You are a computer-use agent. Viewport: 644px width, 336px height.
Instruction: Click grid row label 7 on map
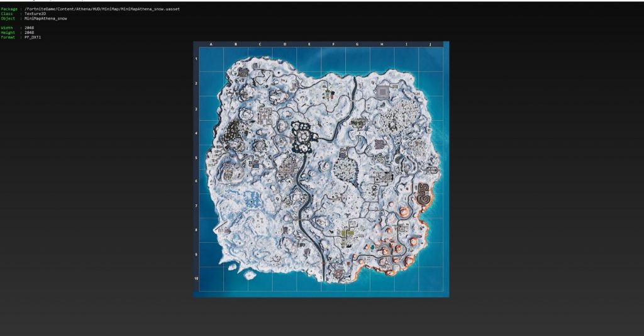(196, 206)
